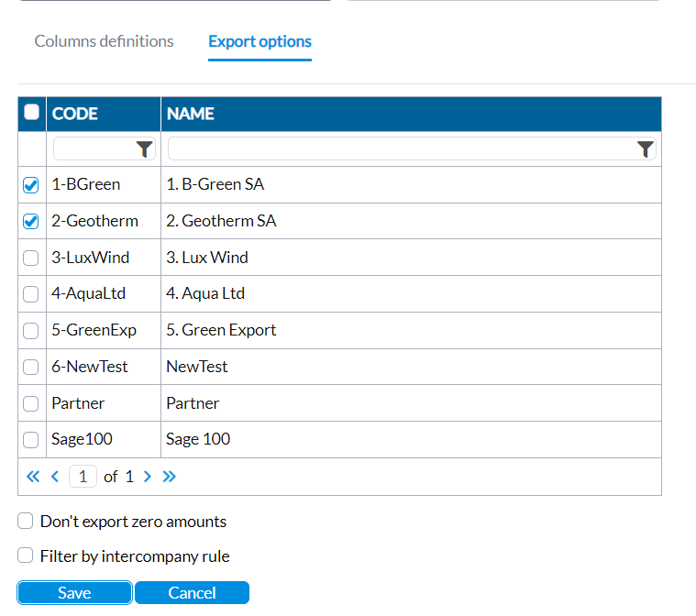Click the '6-NewTest' code cell

[104, 367]
